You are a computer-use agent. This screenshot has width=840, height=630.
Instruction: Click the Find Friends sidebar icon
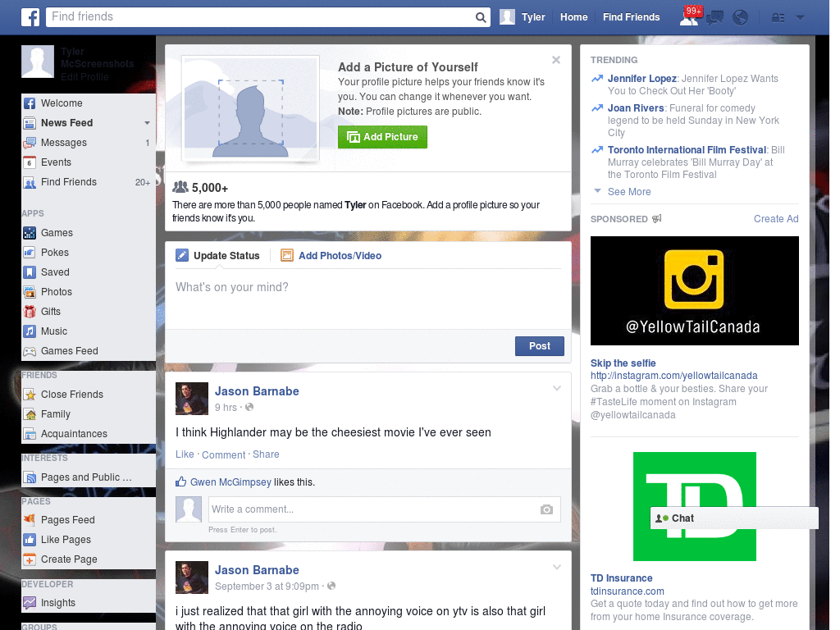pyautogui.click(x=30, y=183)
